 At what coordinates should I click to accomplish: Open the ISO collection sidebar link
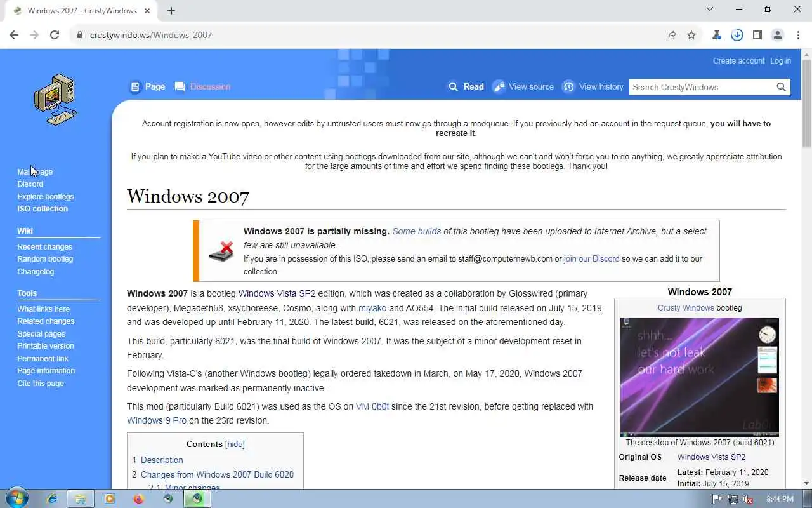pyautogui.click(x=43, y=209)
